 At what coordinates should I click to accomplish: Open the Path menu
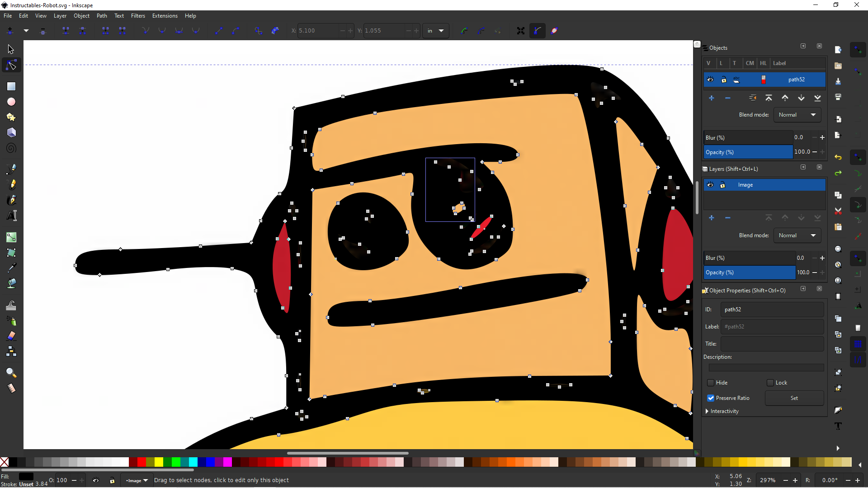click(x=102, y=15)
